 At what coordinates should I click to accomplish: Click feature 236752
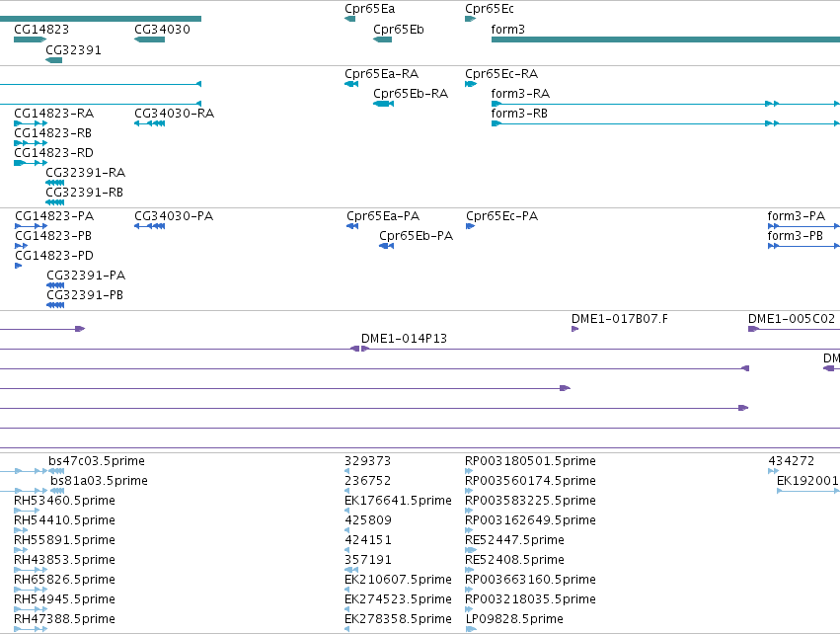click(x=367, y=481)
